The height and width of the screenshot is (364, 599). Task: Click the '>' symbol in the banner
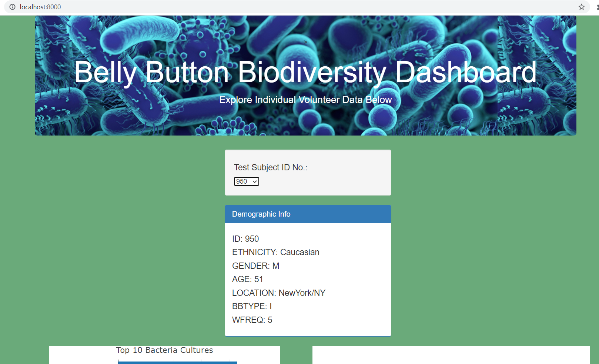tap(305, 42)
